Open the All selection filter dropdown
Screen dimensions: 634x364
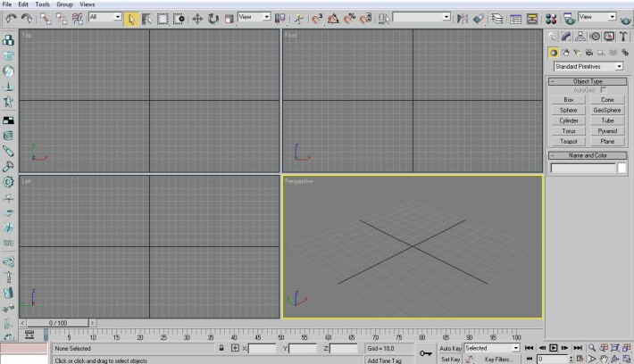pos(105,17)
